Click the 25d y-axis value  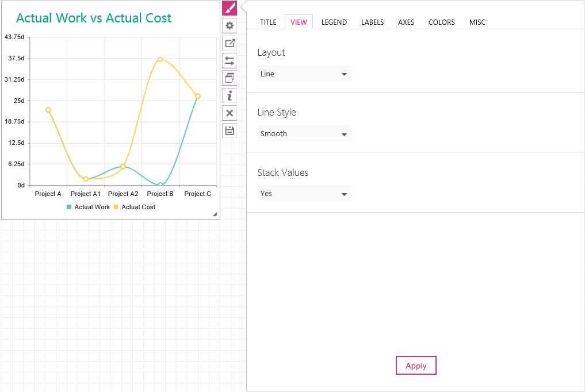coord(19,101)
